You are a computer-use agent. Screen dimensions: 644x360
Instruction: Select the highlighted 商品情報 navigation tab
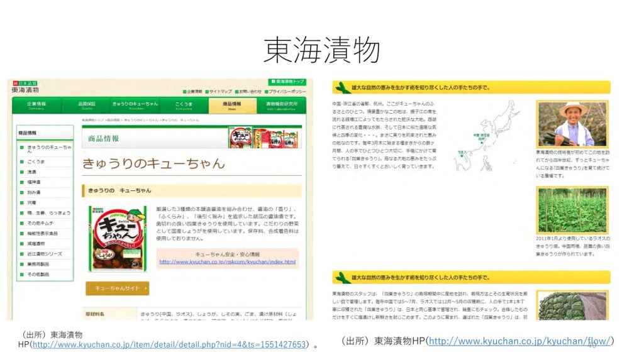[x=232, y=105]
